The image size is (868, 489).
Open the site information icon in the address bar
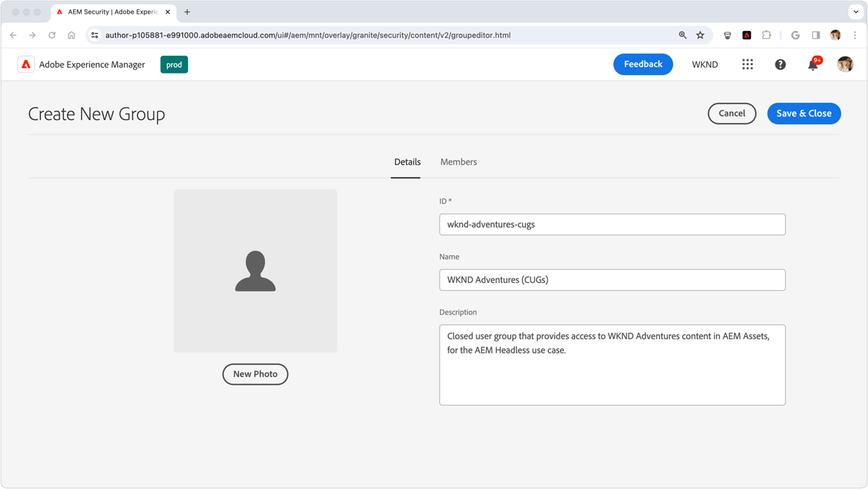[95, 34]
